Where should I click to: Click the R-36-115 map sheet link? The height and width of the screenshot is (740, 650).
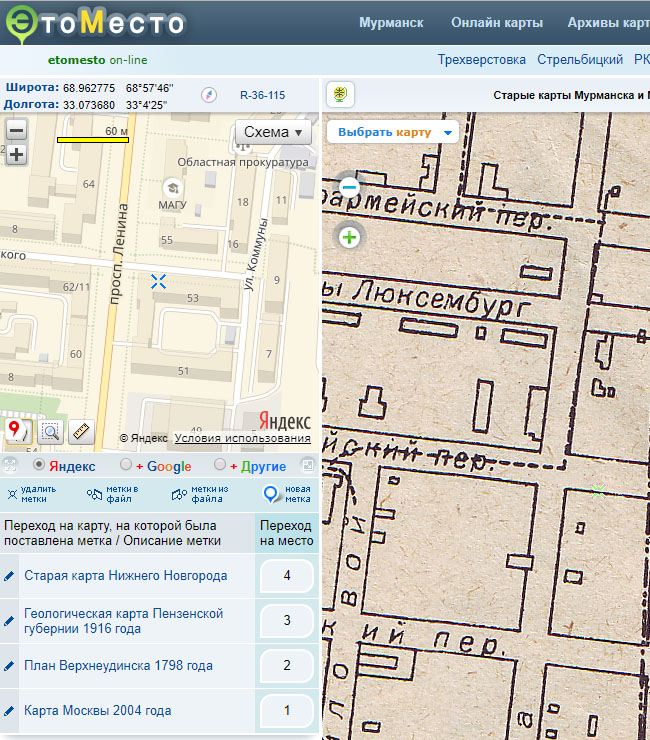262,95
